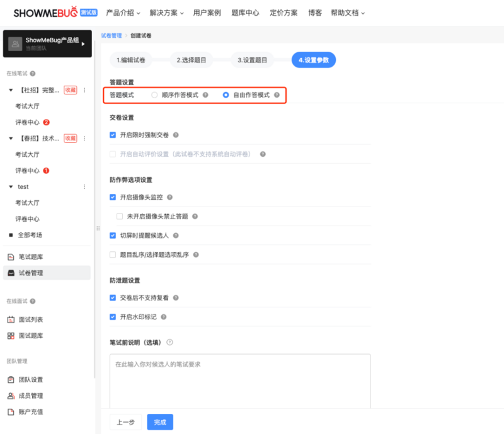Uncheck 切屏时提醒候选人 checkbox
504x434 pixels.
coord(113,236)
